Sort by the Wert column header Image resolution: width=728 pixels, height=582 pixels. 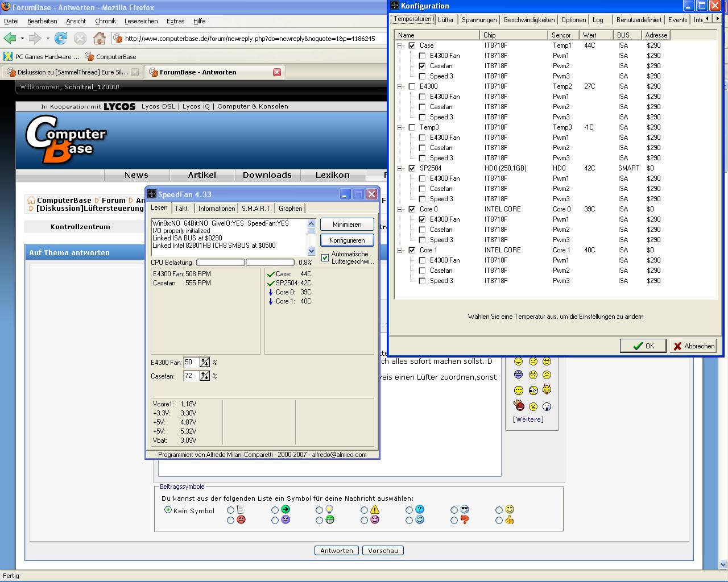click(x=596, y=35)
